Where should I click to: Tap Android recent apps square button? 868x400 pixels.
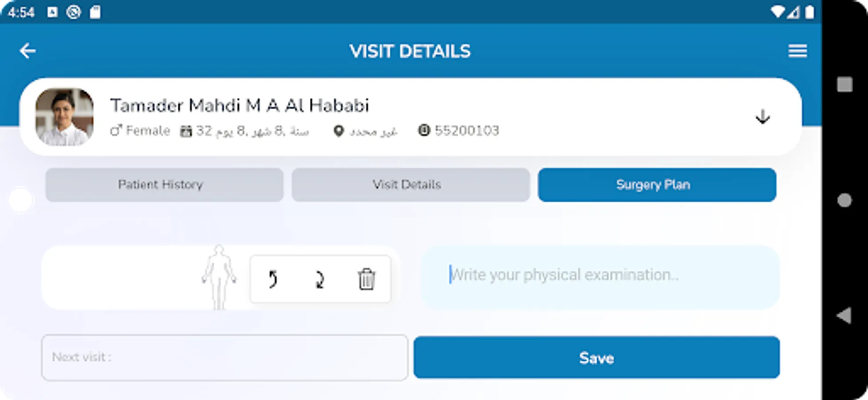click(x=844, y=84)
